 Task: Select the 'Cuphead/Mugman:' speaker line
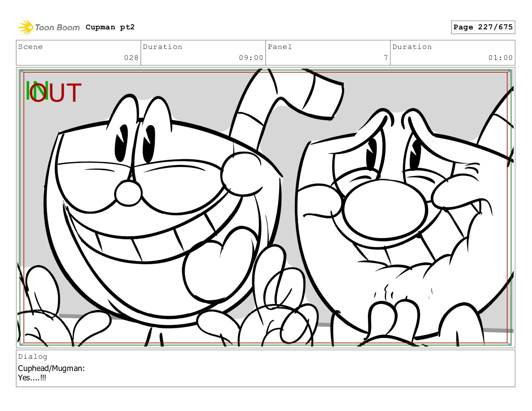[51, 368]
